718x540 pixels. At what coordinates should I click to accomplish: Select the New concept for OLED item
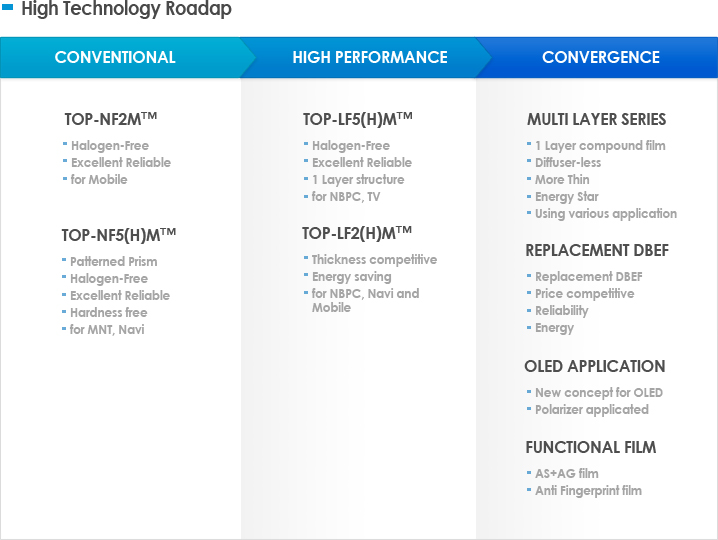pos(599,393)
